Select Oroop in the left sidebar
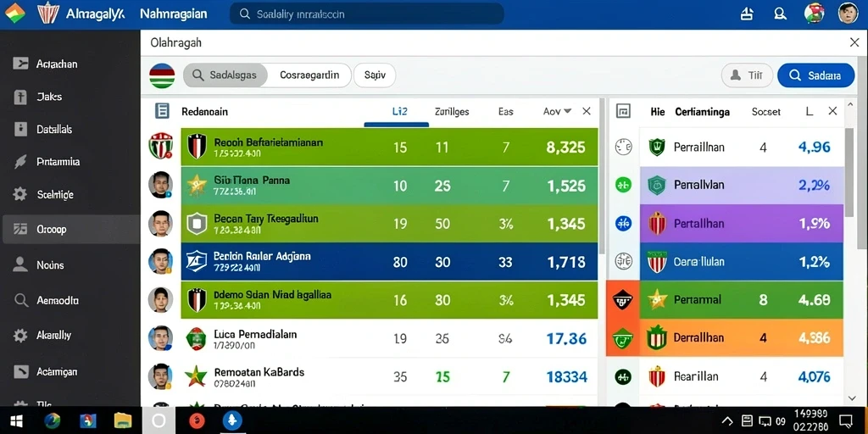Image resolution: width=868 pixels, height=434 pixels. tap(70, 229)
